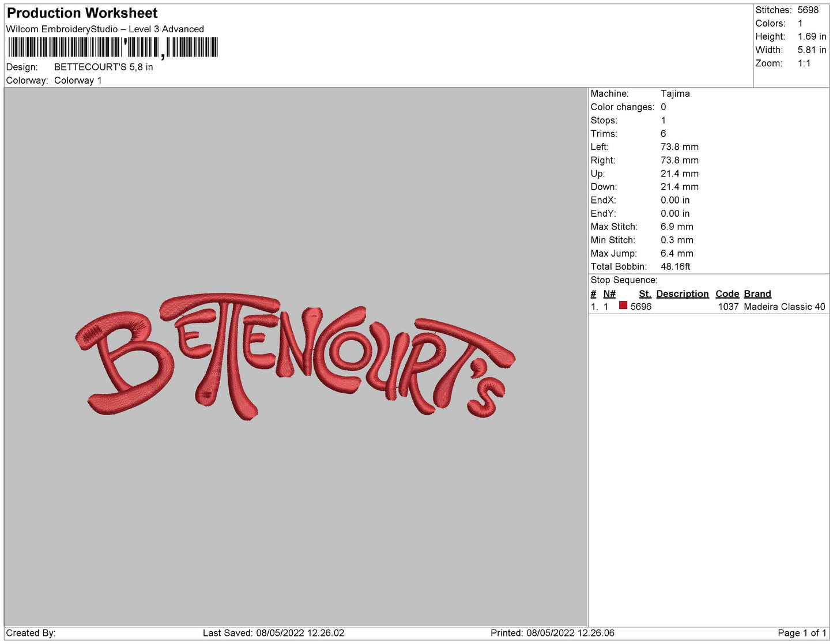
Task: Click the Zoom value 1:1
Action: (x=804, y=63)
